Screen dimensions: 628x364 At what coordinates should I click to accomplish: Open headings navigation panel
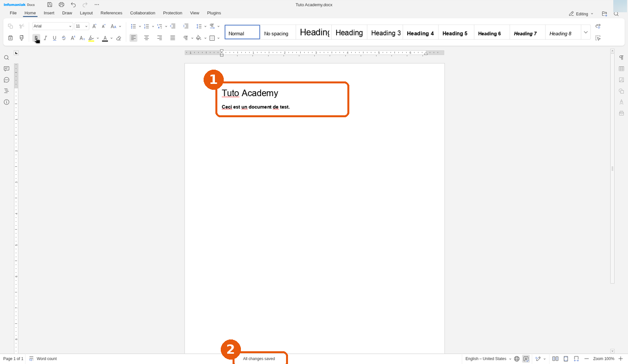(x=6, y=91)
